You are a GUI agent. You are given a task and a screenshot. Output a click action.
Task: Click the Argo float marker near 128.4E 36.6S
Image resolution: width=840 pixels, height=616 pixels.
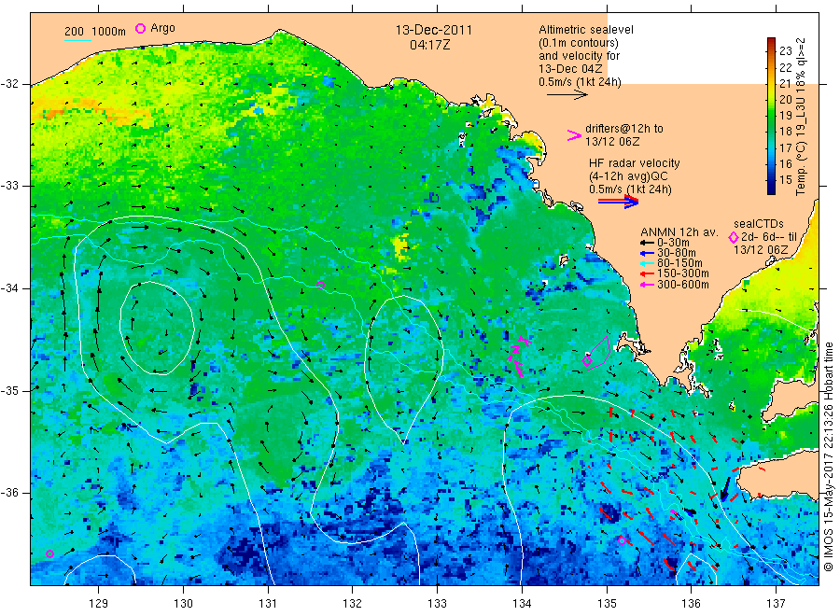[49, 553]
